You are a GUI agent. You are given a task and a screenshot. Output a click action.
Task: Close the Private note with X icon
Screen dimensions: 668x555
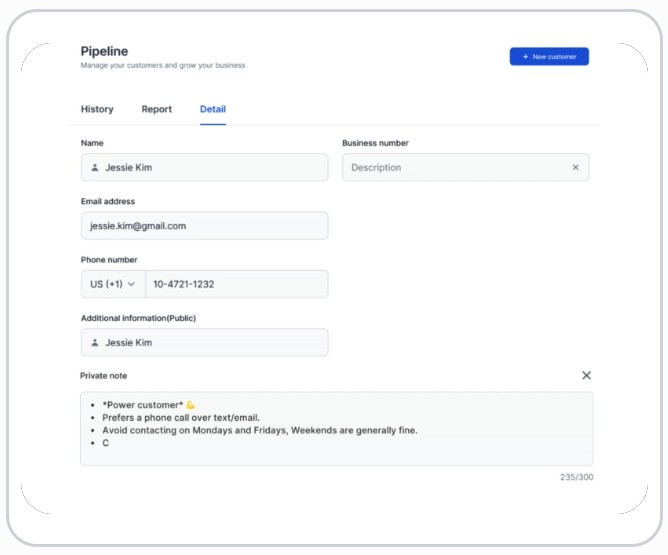point(586,375)
